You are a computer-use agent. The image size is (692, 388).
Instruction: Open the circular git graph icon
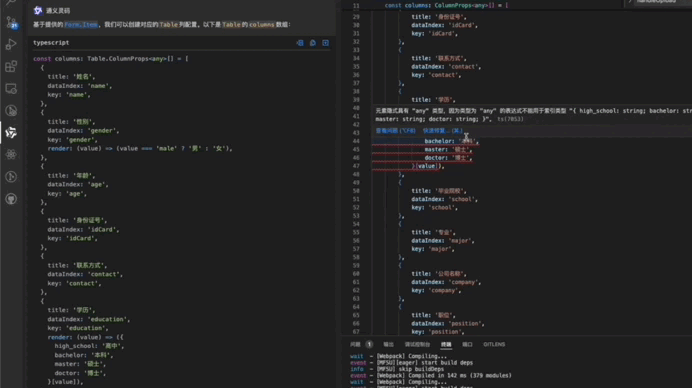(x=11, y=177)
